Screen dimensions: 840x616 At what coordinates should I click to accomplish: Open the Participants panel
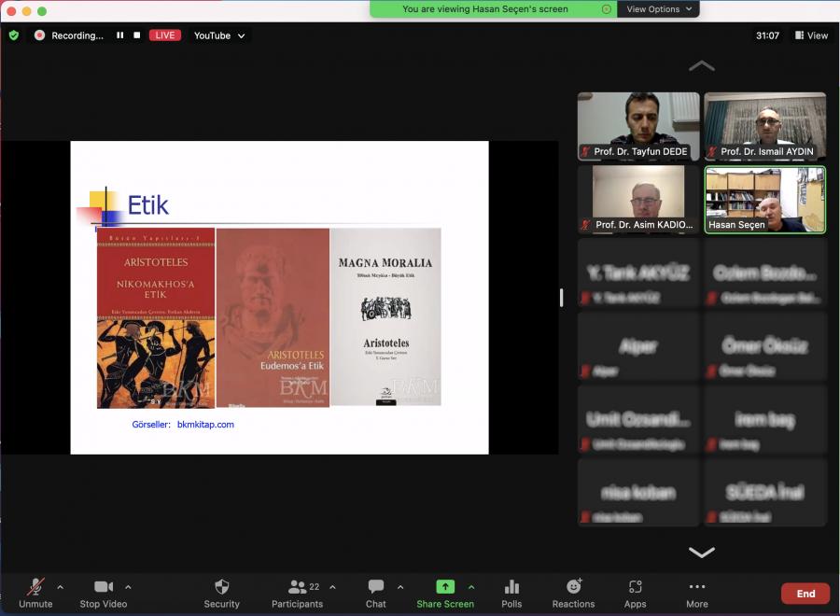(x=298, y=594)
